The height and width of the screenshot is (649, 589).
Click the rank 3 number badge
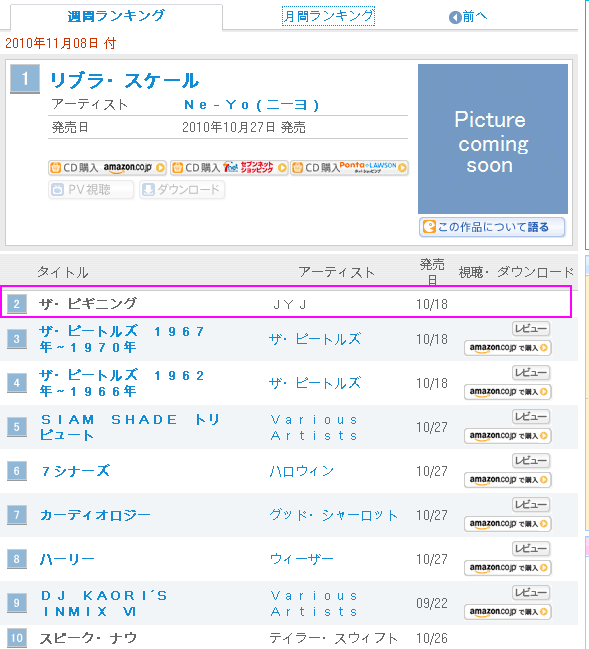(x=17, y=339)
